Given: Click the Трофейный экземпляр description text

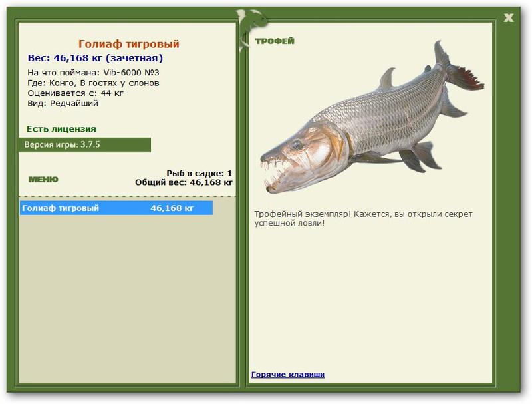Looking at the screenshot, I should pyautogui.click(x=363, y=218).
